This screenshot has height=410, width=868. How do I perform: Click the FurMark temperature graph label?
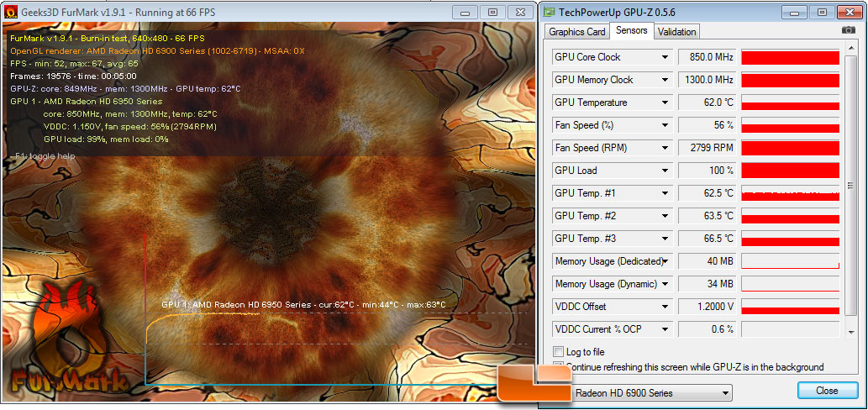tap(303, 304)
